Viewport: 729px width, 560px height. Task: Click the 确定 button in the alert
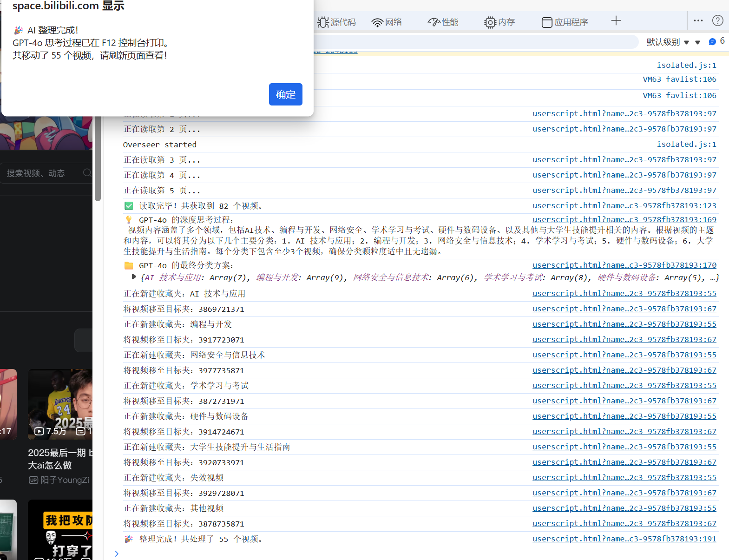(285, 94)
